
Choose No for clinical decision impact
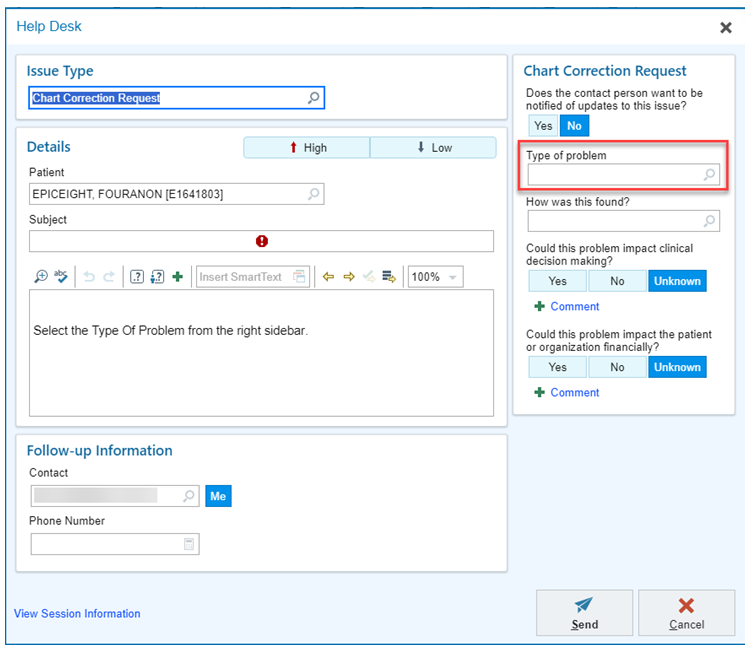coord(617,281)
